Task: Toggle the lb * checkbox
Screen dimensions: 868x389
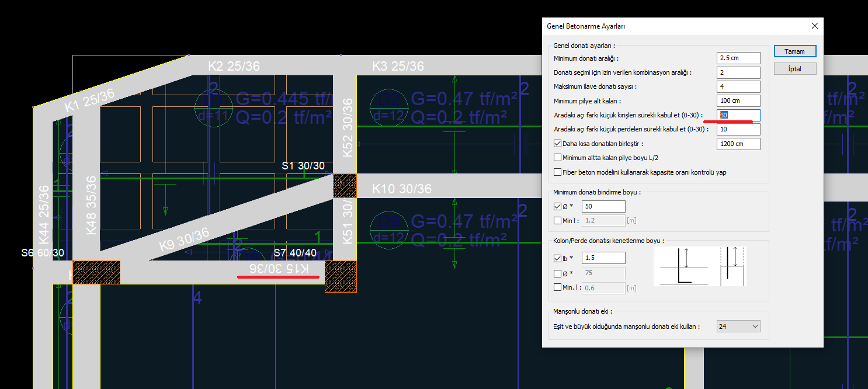Action: click(557, 258)
